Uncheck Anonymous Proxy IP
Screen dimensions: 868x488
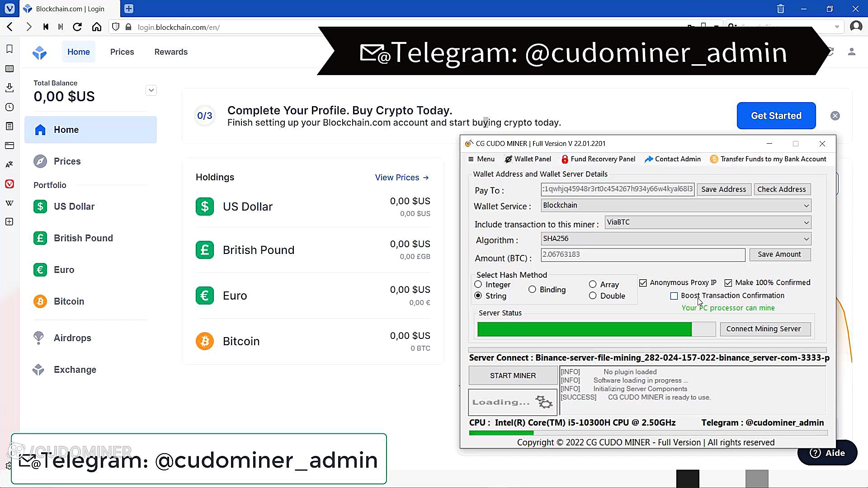click(x=643, y=282)
